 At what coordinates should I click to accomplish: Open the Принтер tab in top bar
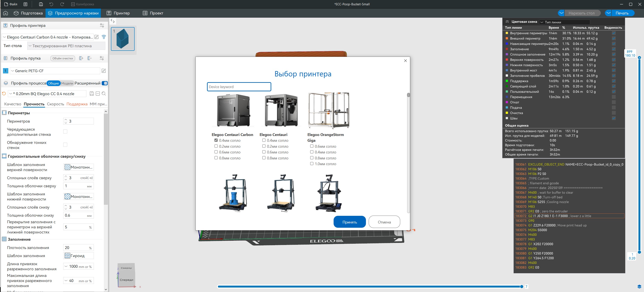(x=118, y=13)
